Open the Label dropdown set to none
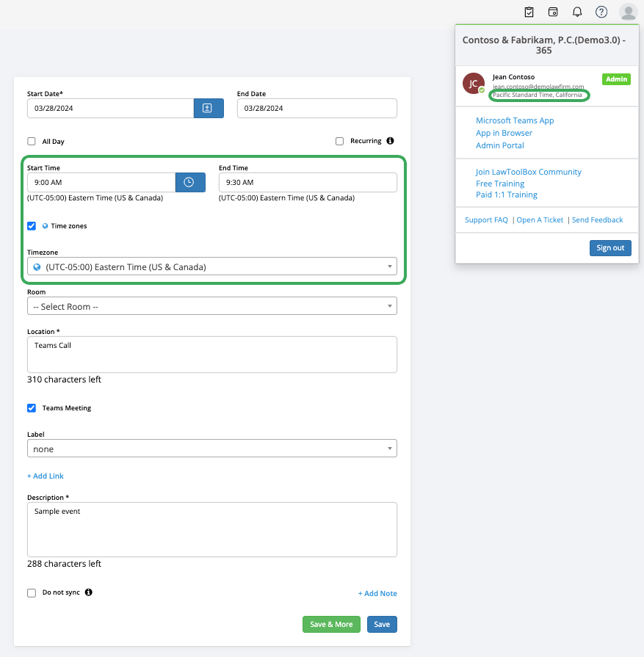 (212, 449)
